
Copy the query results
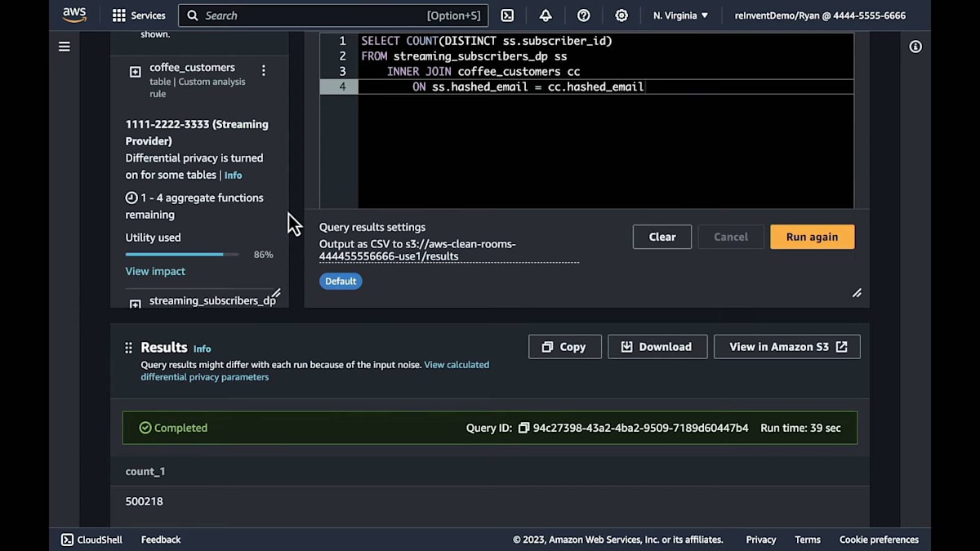pos(565,347)
